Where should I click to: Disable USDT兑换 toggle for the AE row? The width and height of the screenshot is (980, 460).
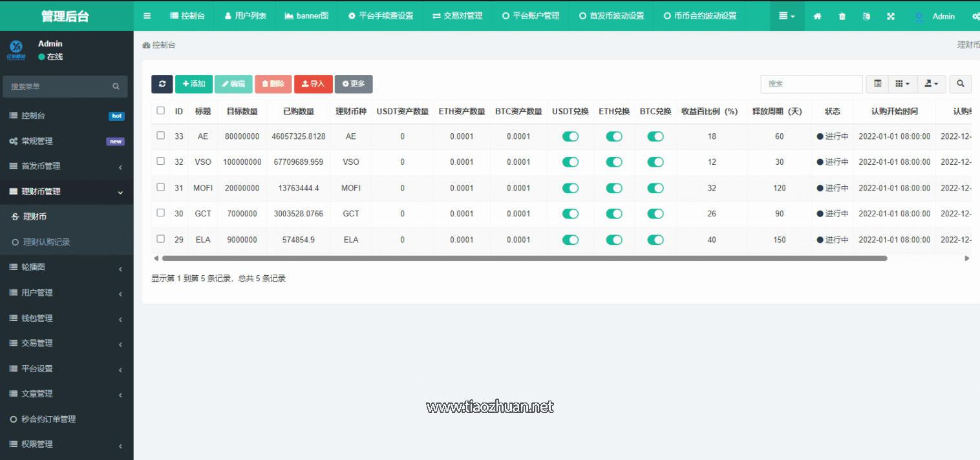click(570, 136)
